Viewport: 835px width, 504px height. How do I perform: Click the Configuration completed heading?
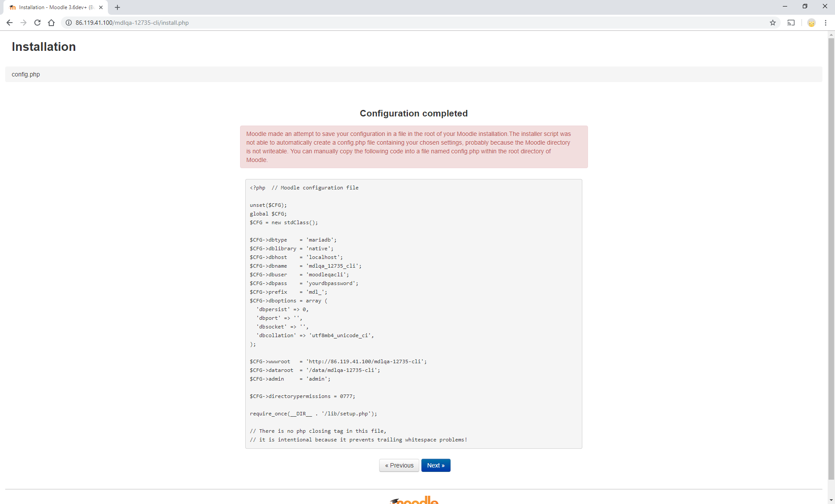pos(414,113)
